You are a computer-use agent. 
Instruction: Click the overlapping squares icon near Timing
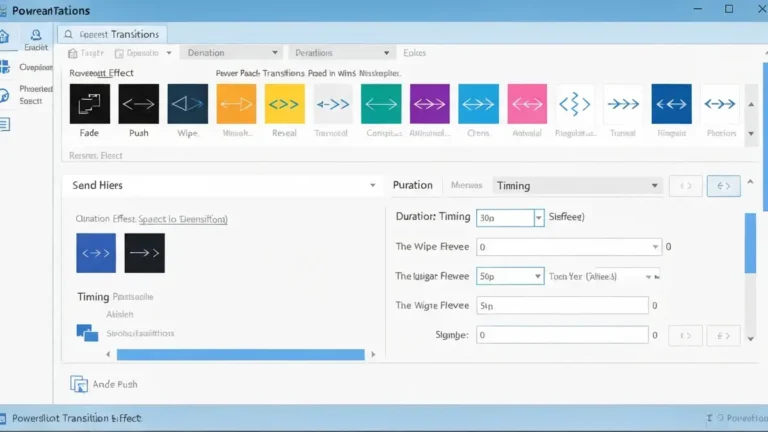(87, 333)
